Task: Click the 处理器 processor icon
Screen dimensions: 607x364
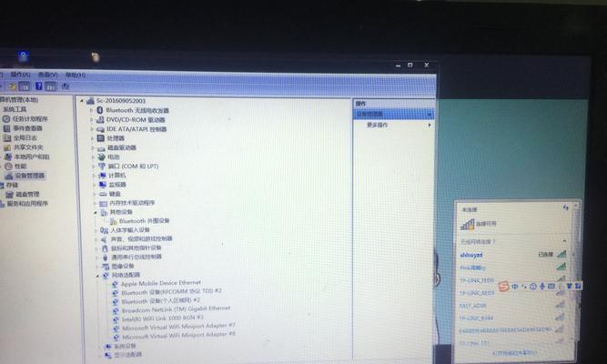Action: click(101, 138)
